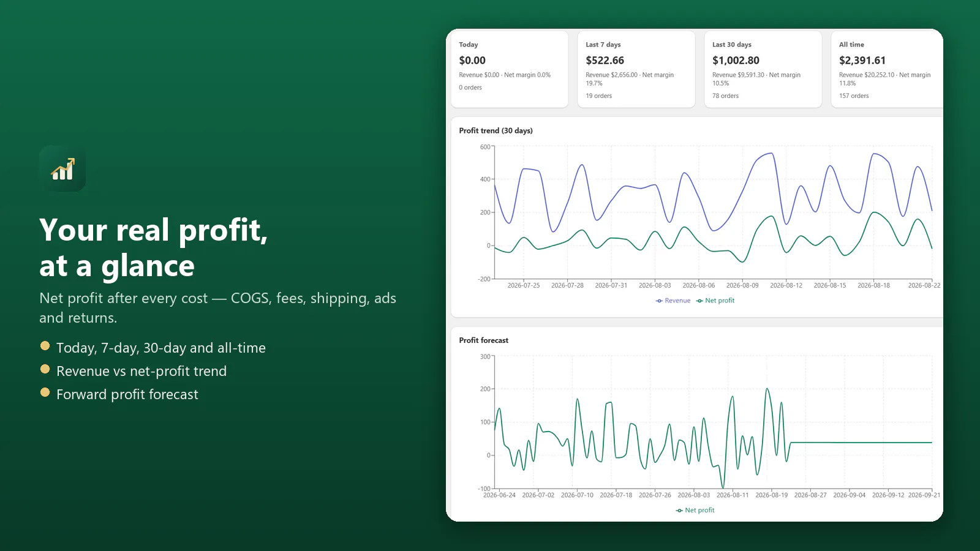Open the All time profit card
This screenshot has height=551, width=980.
tap(887, 70)
